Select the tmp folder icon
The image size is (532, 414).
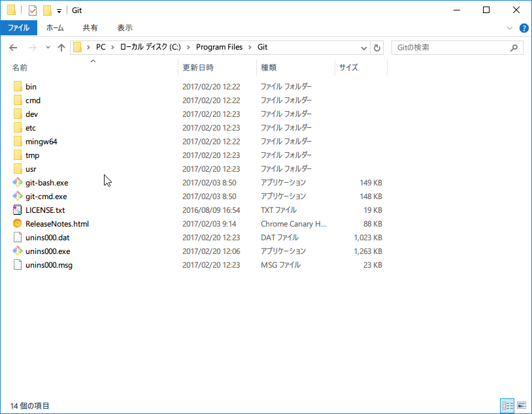18,155
